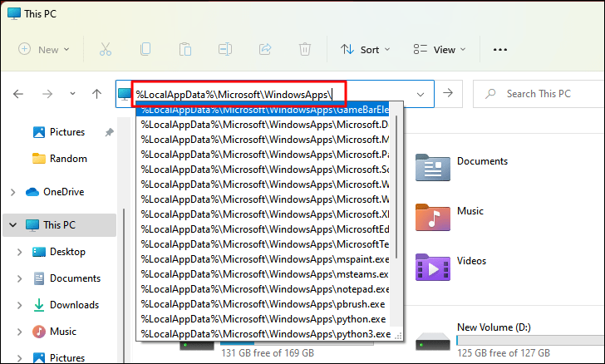This screenshot has width=605, height=364.
Task: Open the Sort dropdown
Action: 366,49
